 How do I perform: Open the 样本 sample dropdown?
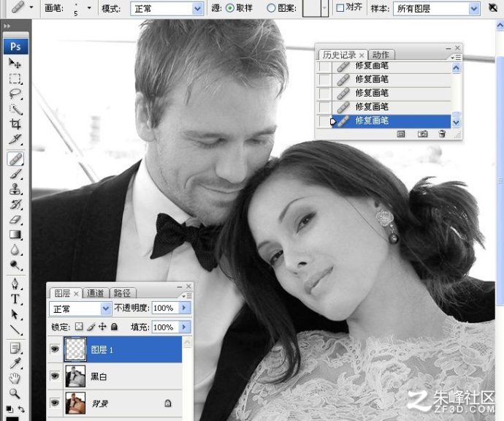click(x=474, y=9)
